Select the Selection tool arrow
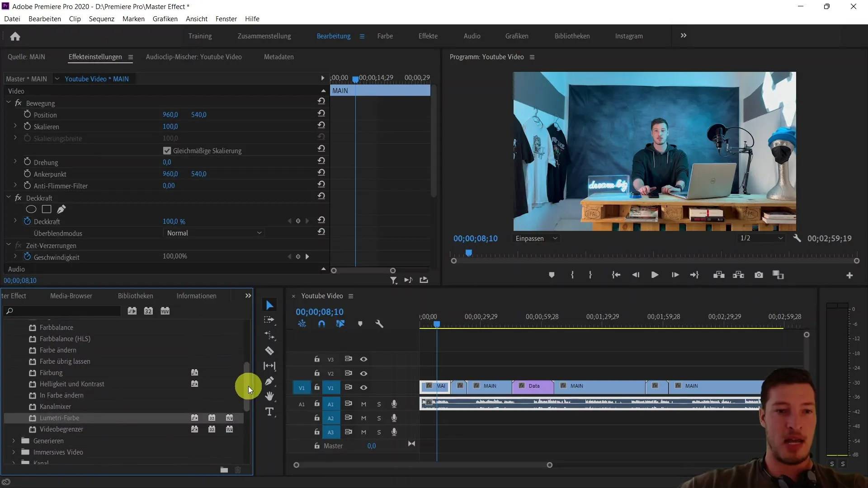The image size is (868, 488). pyautogui.click(x=269, y=305)
